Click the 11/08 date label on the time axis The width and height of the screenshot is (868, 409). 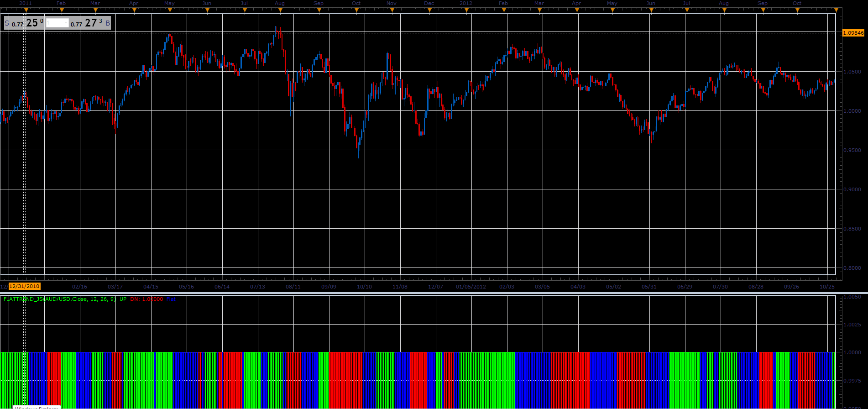(x=400, y=287)
